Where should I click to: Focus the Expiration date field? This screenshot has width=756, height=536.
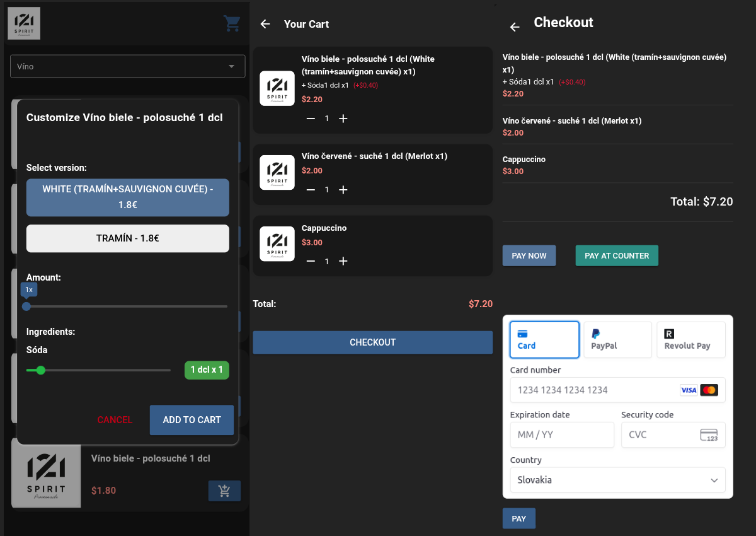562,434
